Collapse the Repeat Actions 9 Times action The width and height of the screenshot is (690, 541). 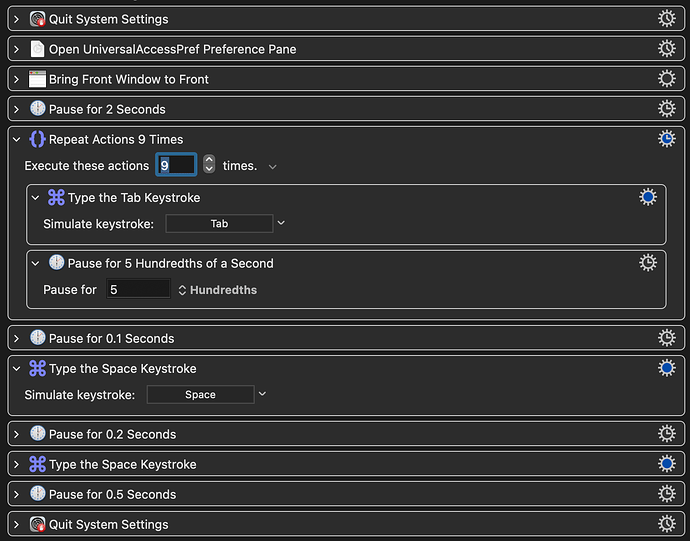pos(17,140)
